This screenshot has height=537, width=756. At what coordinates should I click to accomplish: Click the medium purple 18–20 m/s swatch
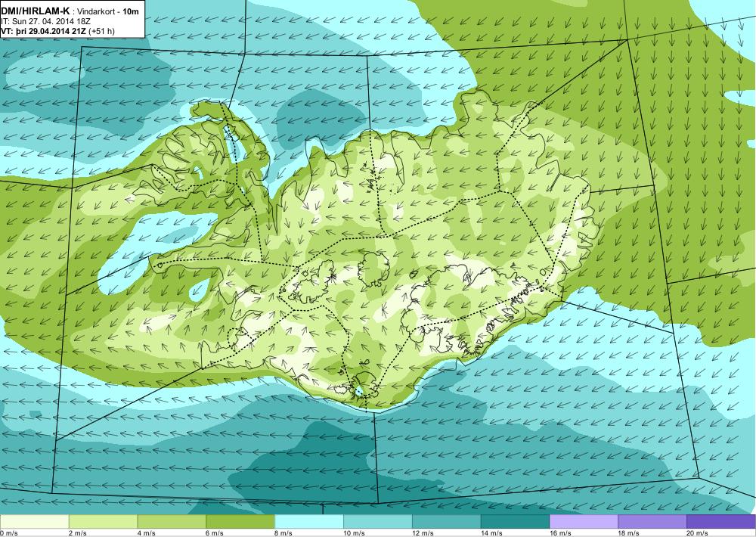click(x=652, y=522)
